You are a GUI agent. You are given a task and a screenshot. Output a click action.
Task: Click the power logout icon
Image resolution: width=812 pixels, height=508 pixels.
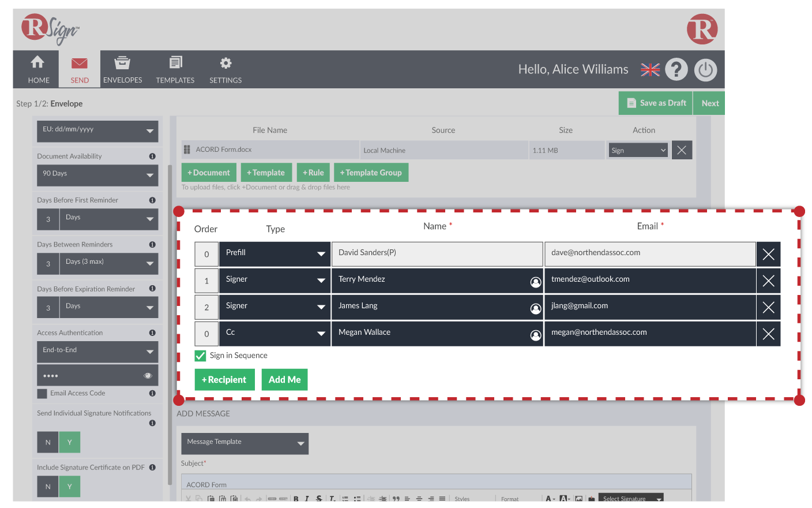(705, 70)
